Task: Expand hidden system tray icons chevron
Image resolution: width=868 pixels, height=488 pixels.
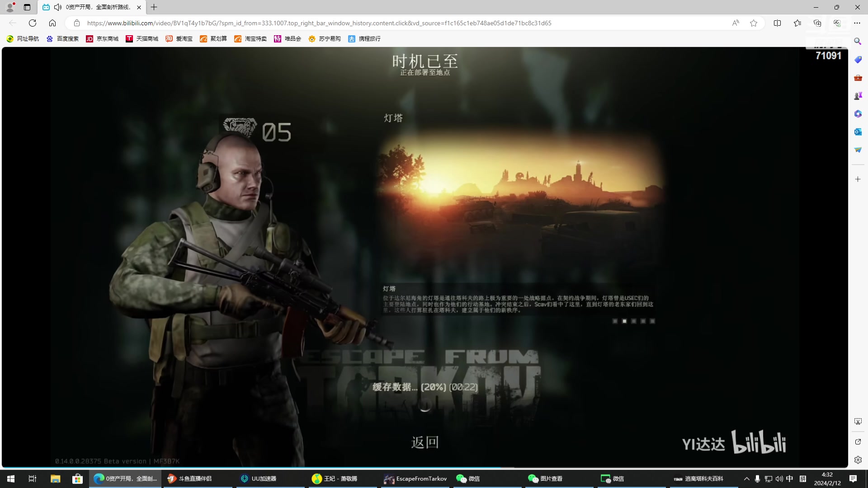Action: coord(746,479)
